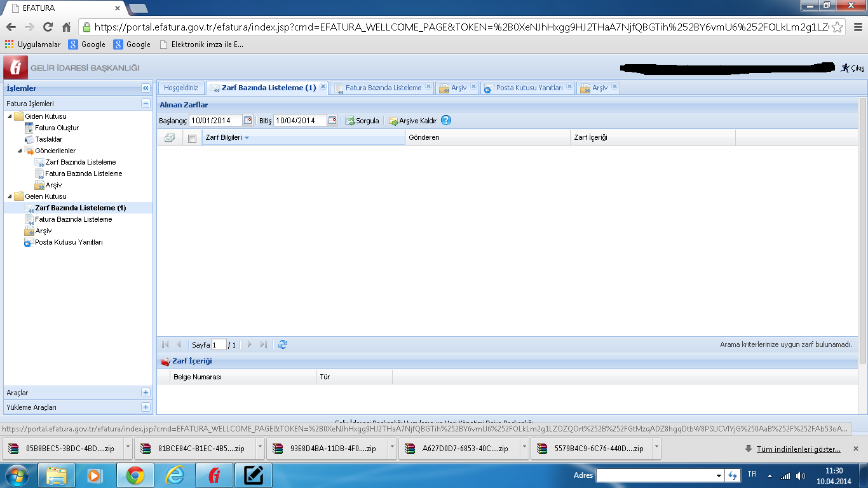Viewport: 868px width, 488px height.
Task: Switch to the Fatura Bazında Listeleme tab
Action: click(383, 88)
